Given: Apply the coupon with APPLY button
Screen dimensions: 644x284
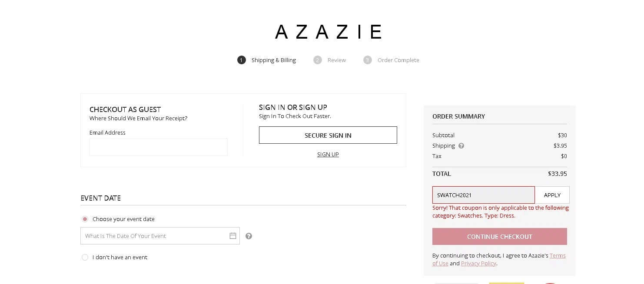Looking at the screenshot, I should pos(552,195).
